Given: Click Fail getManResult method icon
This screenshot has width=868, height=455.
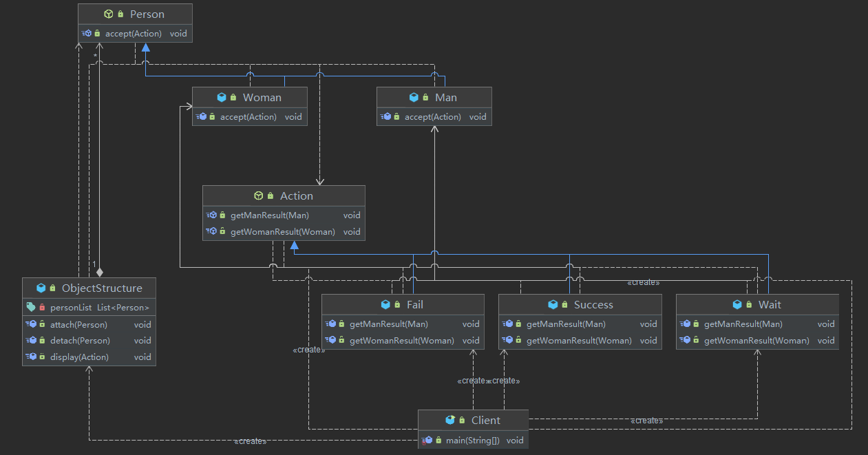Looking at the screenshot, I should click(331, 324).
